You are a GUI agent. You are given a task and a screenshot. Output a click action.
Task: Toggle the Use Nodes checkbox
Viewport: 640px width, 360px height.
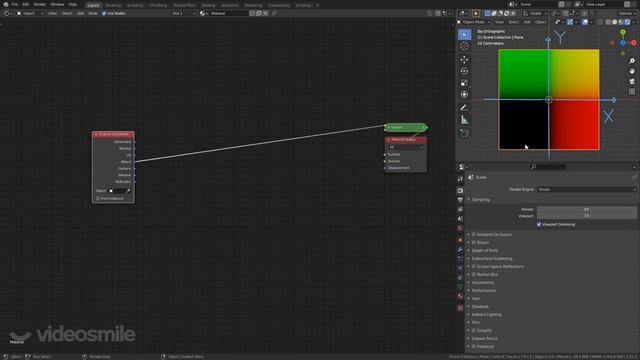[104, 13]
